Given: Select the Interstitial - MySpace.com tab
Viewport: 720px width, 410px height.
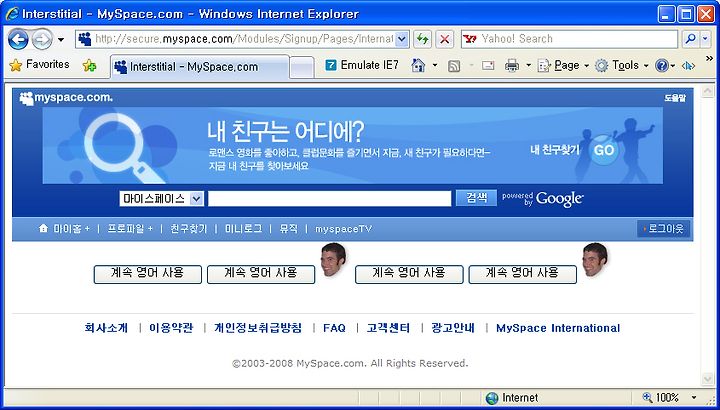Looking at the screenshot, I should pyautogui.click(x=200, y=67).
